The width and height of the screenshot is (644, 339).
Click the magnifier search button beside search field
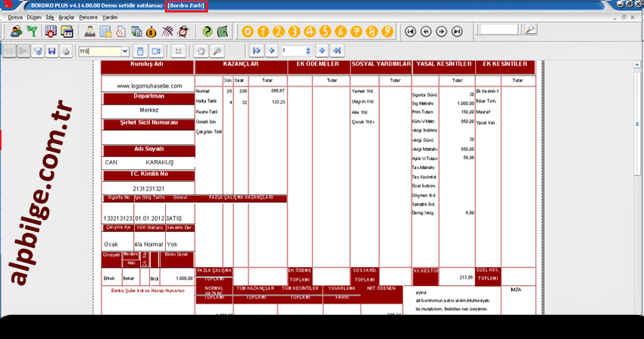[x=530, y=30]
